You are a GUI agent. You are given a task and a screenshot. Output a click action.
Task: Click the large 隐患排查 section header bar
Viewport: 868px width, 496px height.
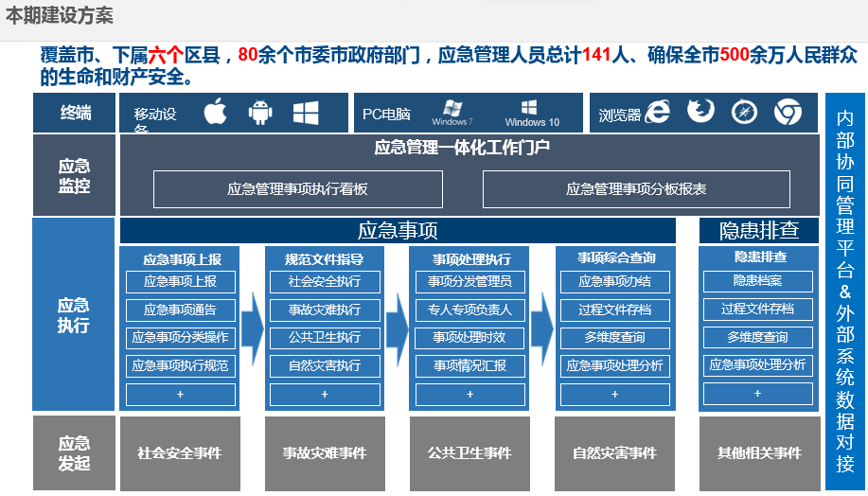[x=759, y=230]
